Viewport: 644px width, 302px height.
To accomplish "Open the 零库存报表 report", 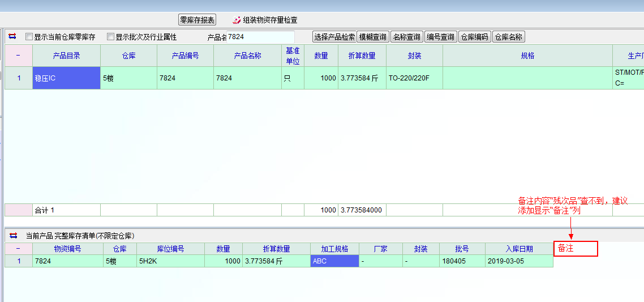I will 197,20.
